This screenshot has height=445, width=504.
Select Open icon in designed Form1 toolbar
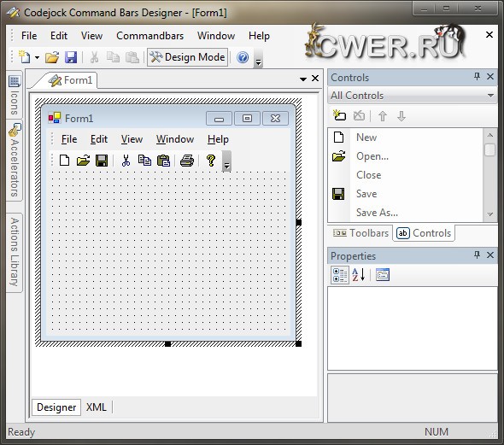pyautogui.click(x=83, y=161)
